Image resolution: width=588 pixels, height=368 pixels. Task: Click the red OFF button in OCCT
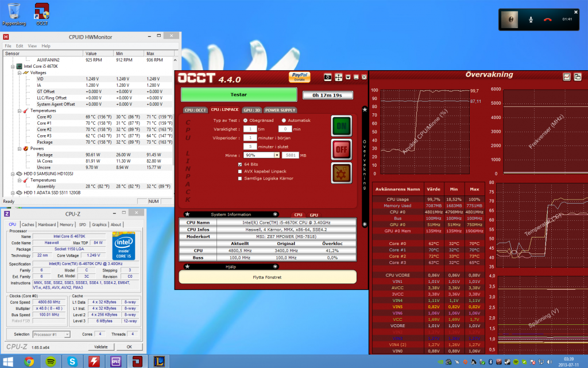tap(341, 149)
